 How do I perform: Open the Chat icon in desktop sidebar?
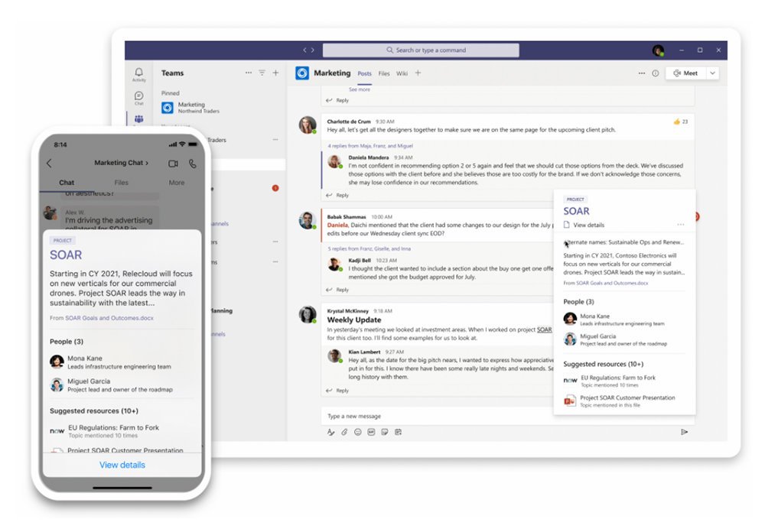139,98
